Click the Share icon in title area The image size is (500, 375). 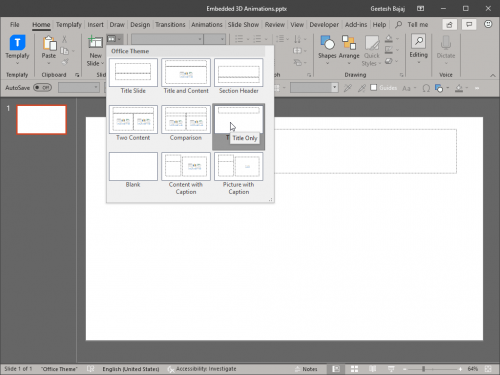point(449,25)
